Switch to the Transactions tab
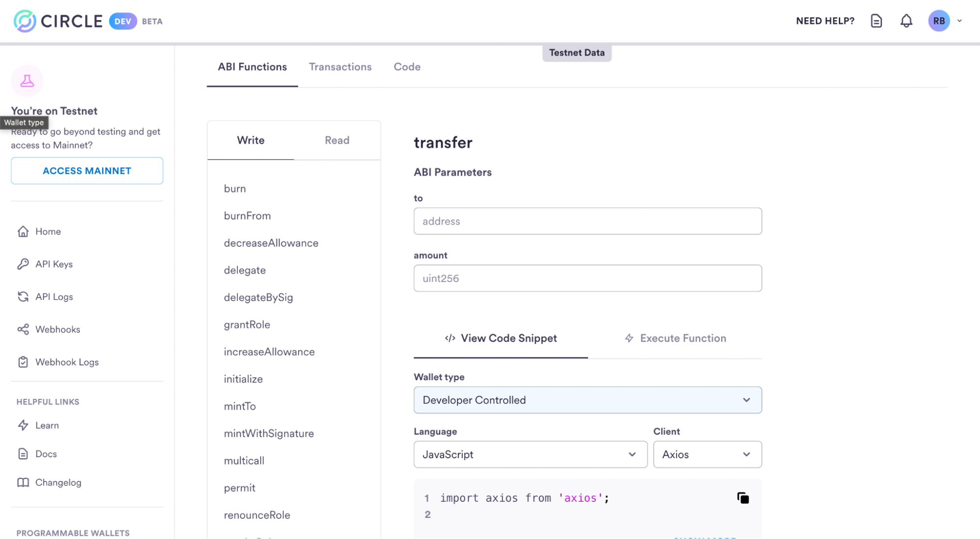Image resolution: width=980 pixels, height=539 pixels. 340,67
